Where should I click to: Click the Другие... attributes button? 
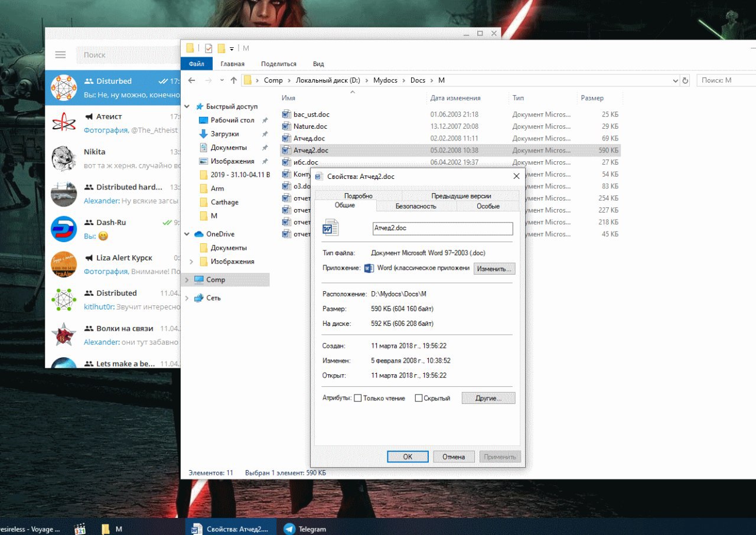[x=488, y=399]
